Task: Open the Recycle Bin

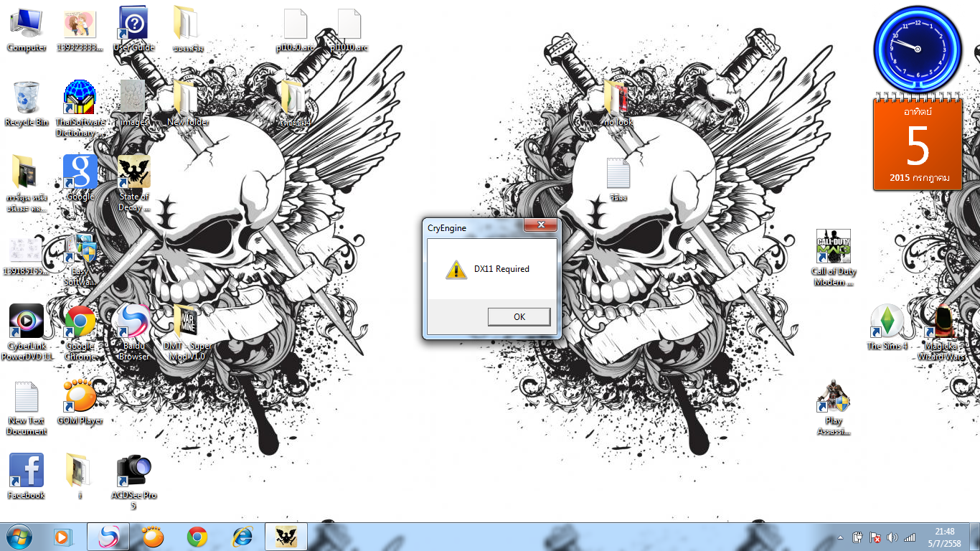Action: pos(27,98)
